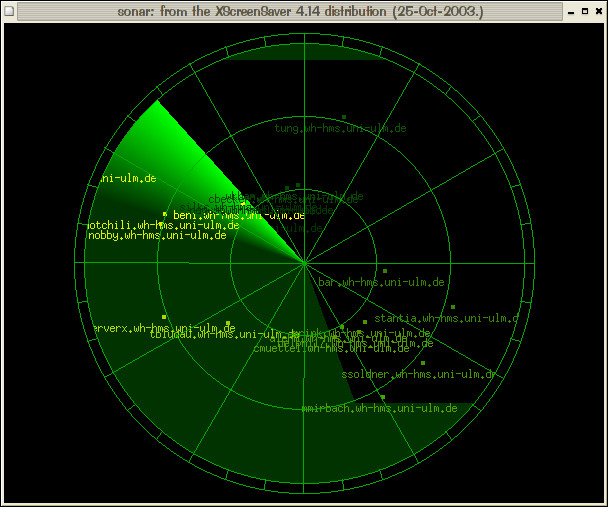Close the sonar XScreenSaver window
The width and height of the screenshot is (608, 507).
pos(599,12)
